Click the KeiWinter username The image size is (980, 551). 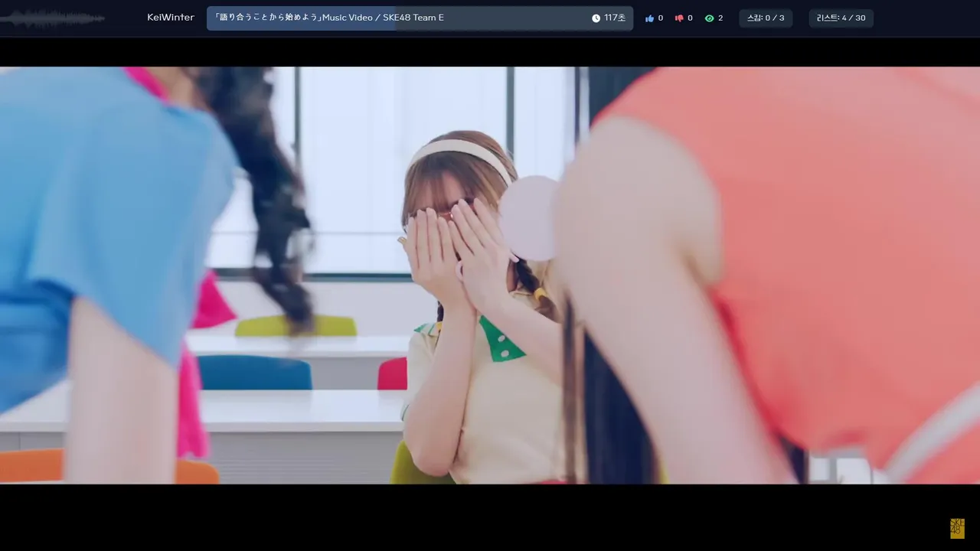click(171, 18)
